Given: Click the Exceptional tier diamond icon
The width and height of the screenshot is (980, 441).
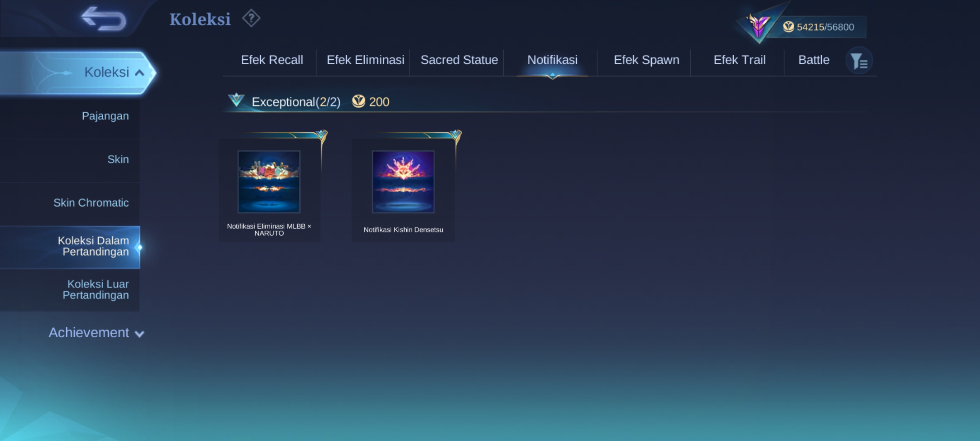Looking at the screenshot, I should (x=236, y=100).
